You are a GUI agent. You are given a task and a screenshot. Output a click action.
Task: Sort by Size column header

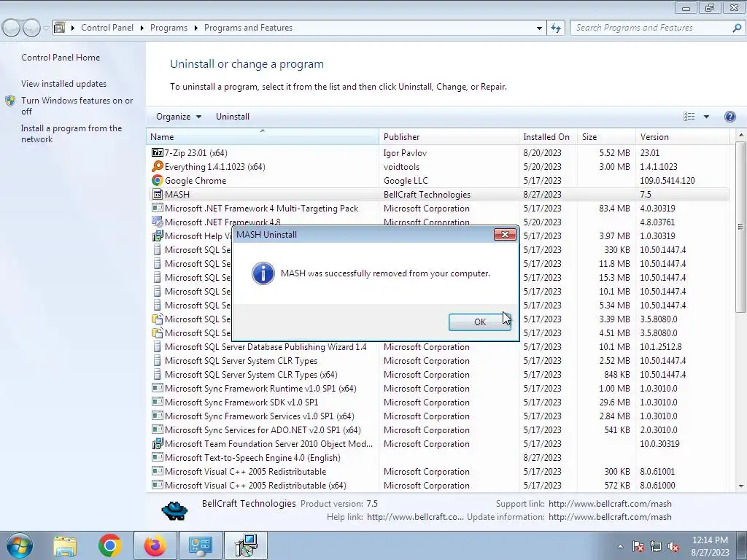606,136
